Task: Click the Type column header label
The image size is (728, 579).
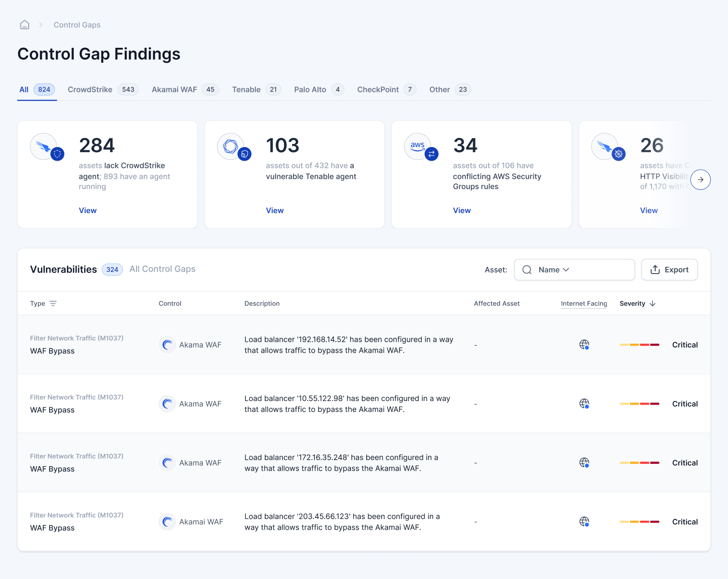Action: coord(37,304)
